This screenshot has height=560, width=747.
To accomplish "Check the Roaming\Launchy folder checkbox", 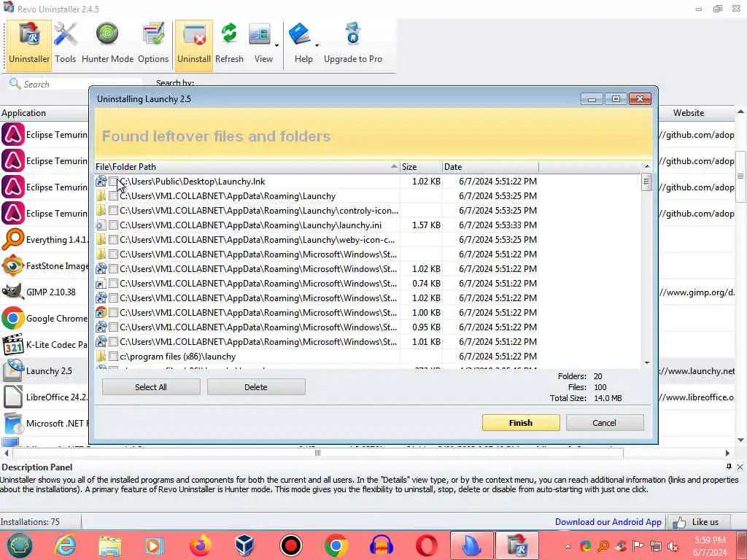I will (x=113, y=196).
